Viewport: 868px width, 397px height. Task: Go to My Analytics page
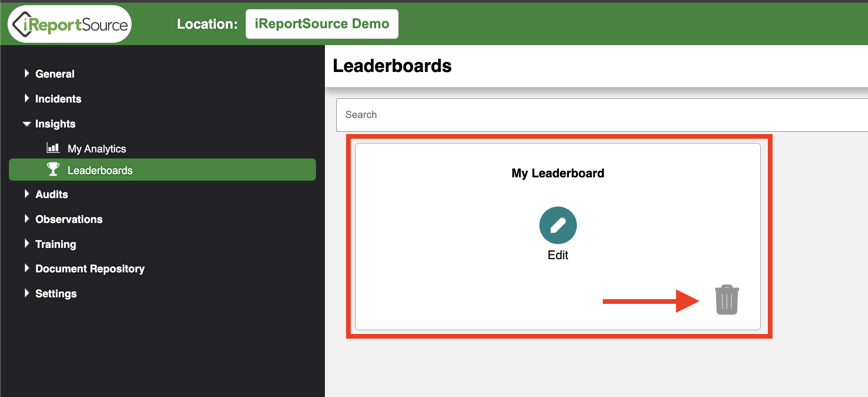click(x=97, y=149)
